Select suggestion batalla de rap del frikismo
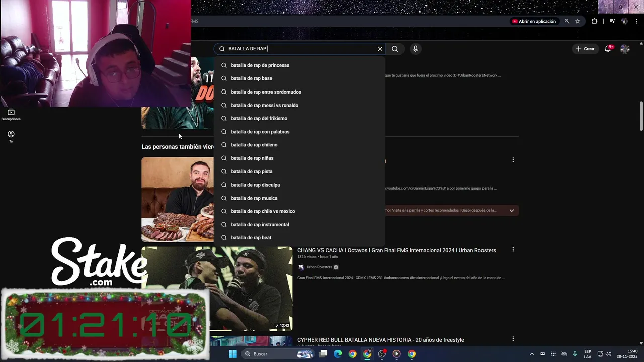Screen dimensions: 644x362 tap(299, 118)
